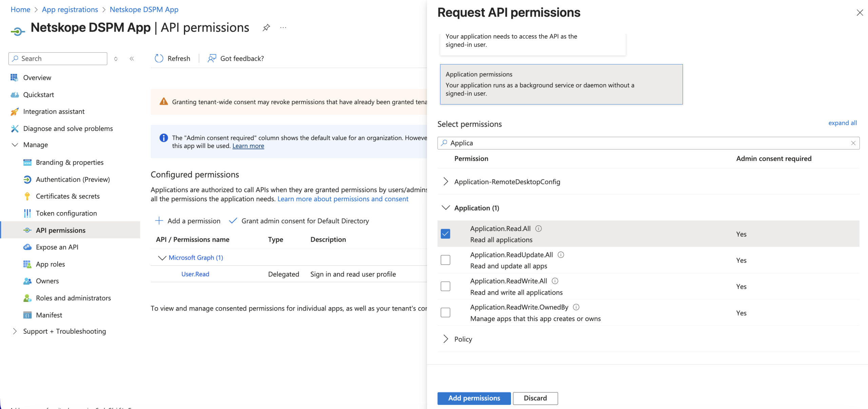The height and width of the screenshot is (409, 868).
Task: Click the Integration assistant rocket icon
Action: click(x=14, y=111)
